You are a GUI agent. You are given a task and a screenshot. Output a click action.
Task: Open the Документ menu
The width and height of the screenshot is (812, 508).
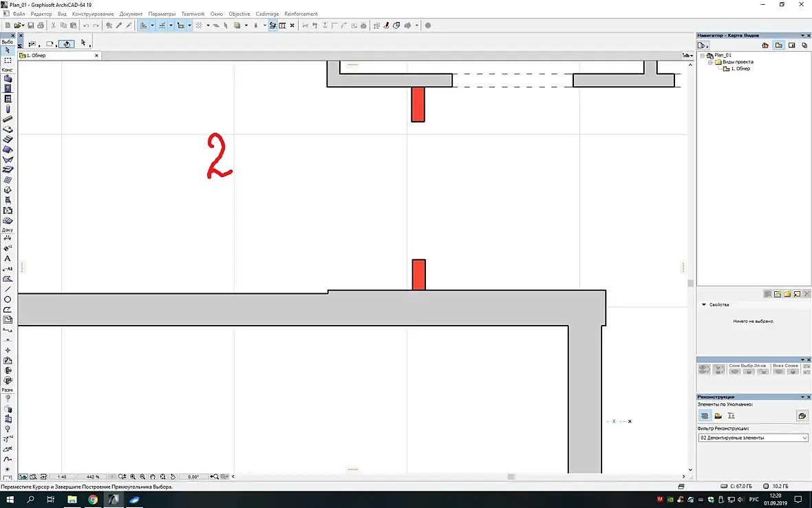point(131,14)
